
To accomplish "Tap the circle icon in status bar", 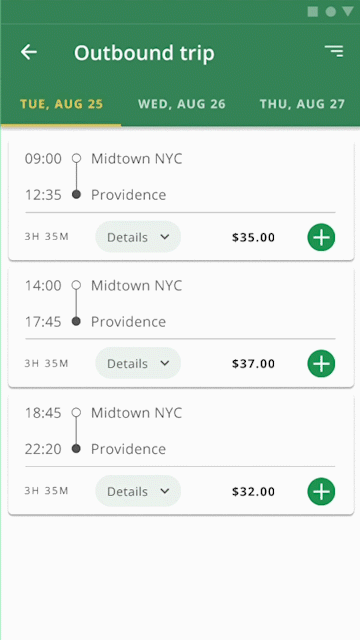I will point(331,11).
